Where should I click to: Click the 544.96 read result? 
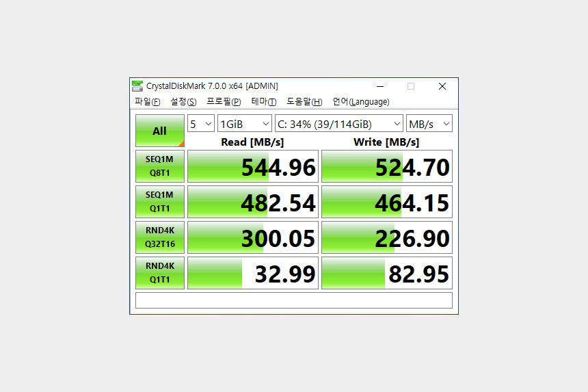pyautogui.click(x=253, y=166)
